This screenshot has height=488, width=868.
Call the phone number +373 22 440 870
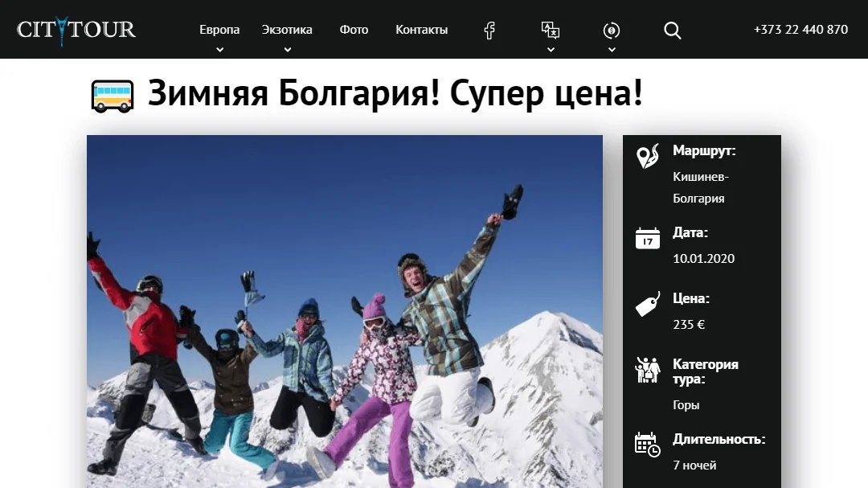click(800, 30)
